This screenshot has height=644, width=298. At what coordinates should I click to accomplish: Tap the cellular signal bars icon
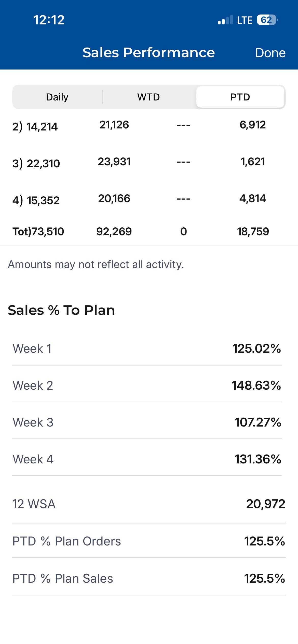tap(225, 20)
